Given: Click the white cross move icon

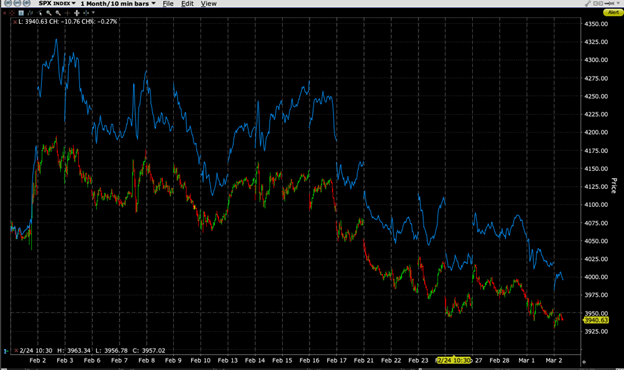Looking at the screenshot, I should point(77,13).
